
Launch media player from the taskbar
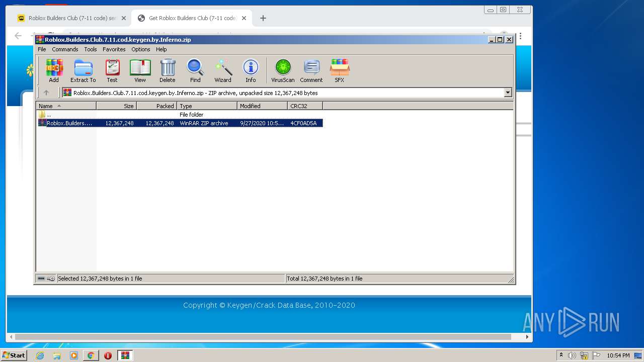click(x=74, y=355)
